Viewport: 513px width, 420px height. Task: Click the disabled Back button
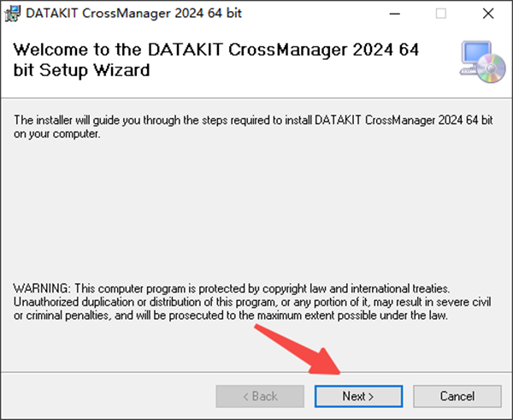click(260, 396)
